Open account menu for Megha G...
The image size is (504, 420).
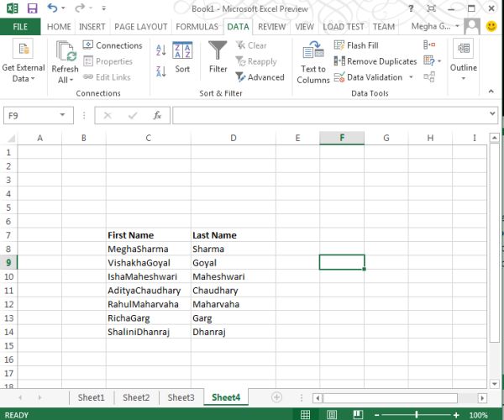435,26
